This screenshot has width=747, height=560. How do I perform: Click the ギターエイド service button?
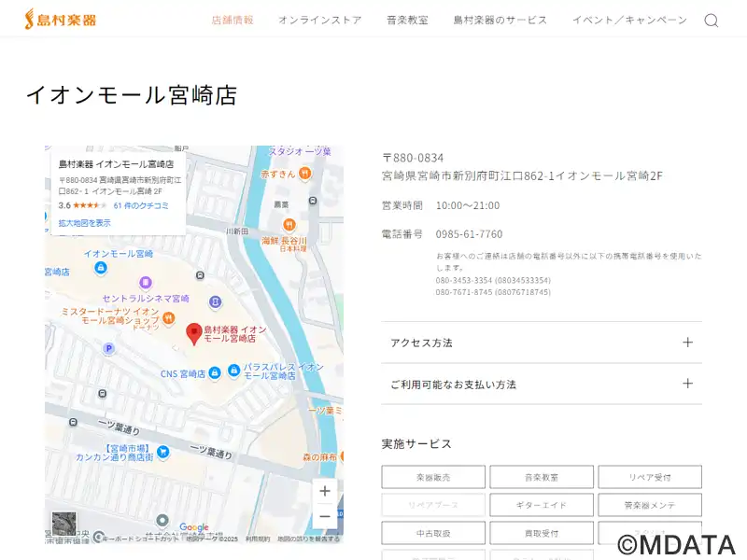click(x=542, y=505)
